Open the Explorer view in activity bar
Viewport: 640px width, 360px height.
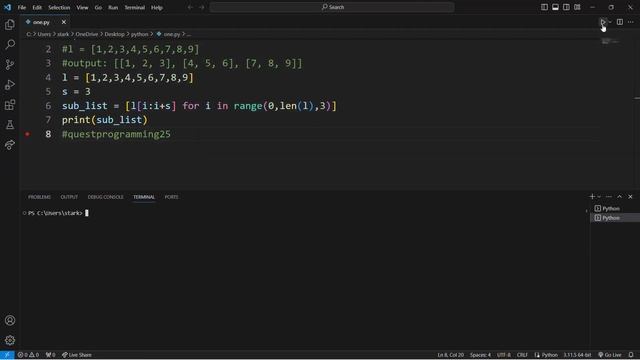pos(10,24)
